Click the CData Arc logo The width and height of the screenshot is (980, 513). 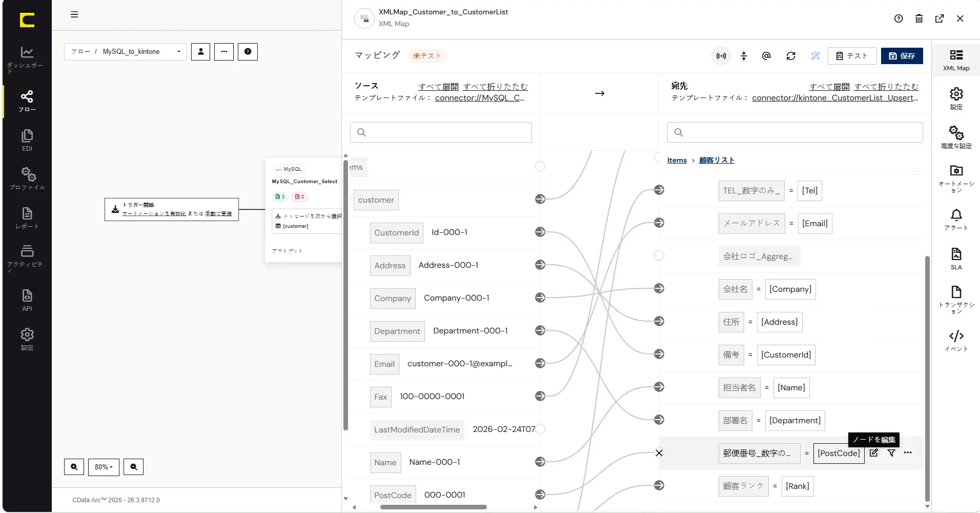tap(27, 20)
